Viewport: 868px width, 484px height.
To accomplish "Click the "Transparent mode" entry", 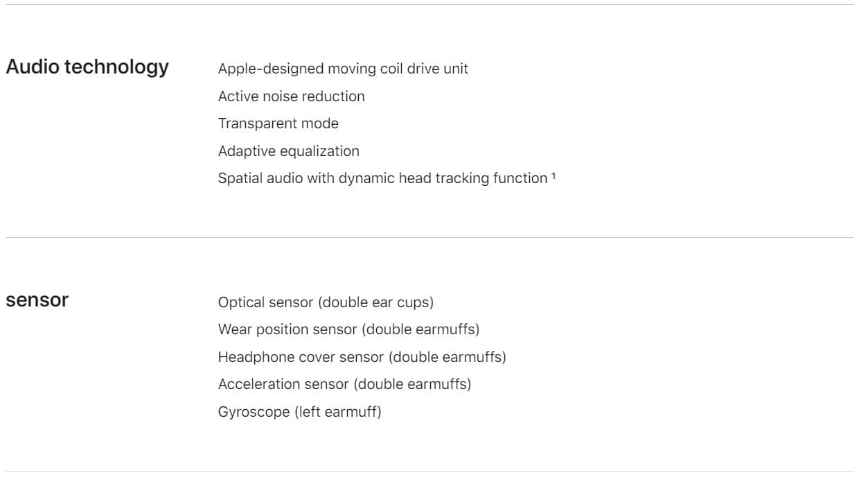I will point(278,123).
